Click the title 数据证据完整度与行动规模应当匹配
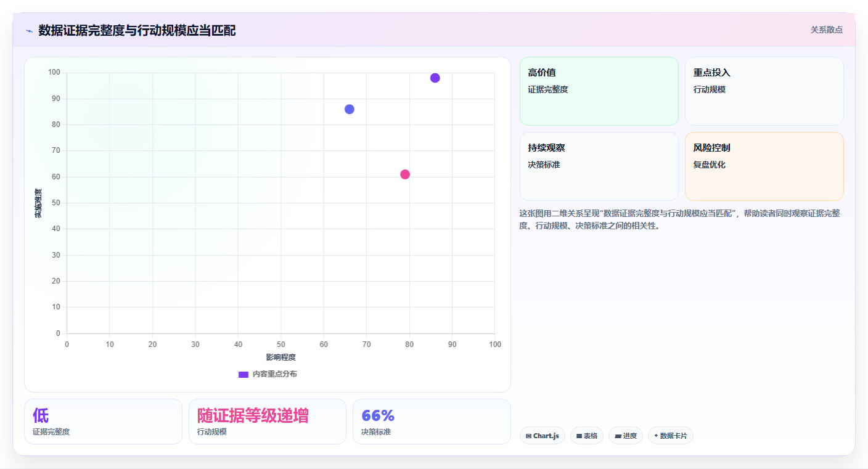 click(x=137, y=30)
